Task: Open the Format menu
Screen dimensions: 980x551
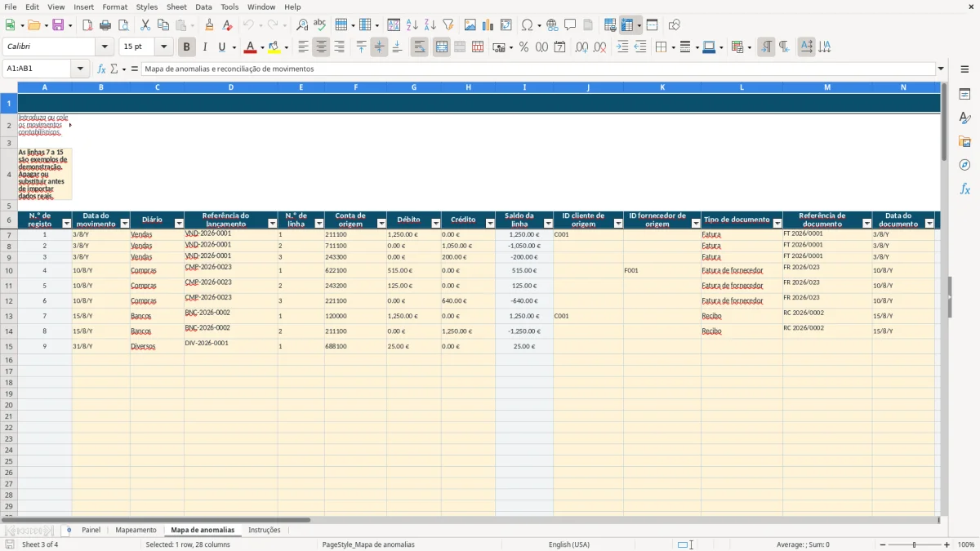Action: pyautogui.click(x=114, y=7)
